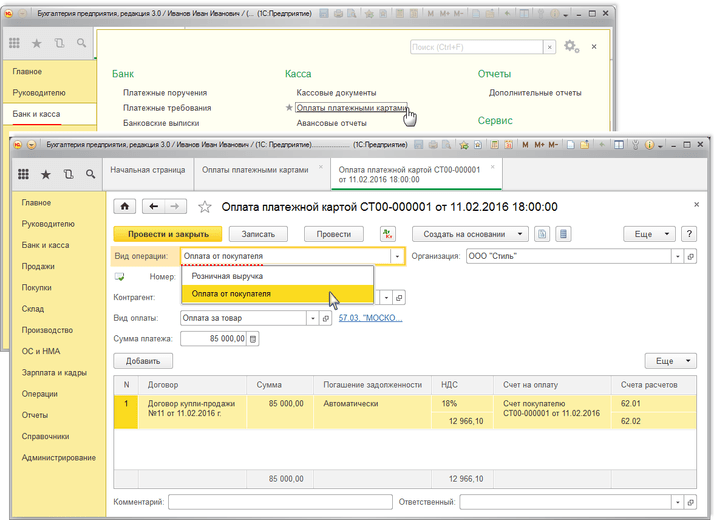Image resolution: width=714 pixels, height=520 pixels.
Task: Open the settings gear in back window
Action: (571, 46)
